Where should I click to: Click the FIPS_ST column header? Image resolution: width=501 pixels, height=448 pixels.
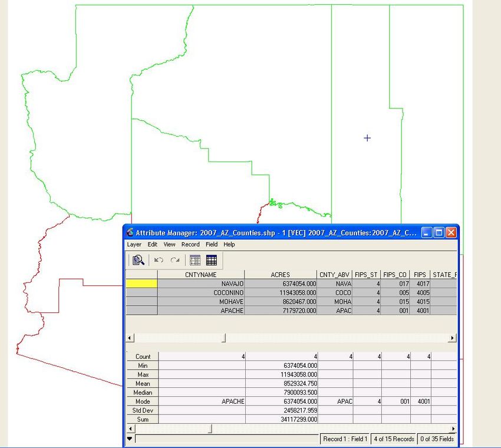pyautogui.click(x=366, y=275)
